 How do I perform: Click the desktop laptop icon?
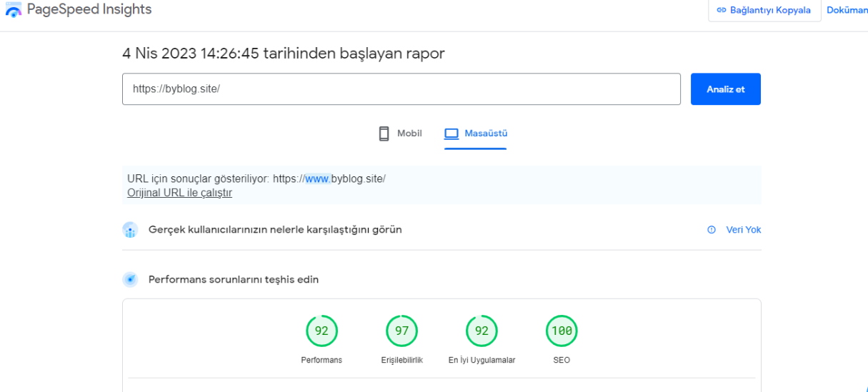click(451, 134)
